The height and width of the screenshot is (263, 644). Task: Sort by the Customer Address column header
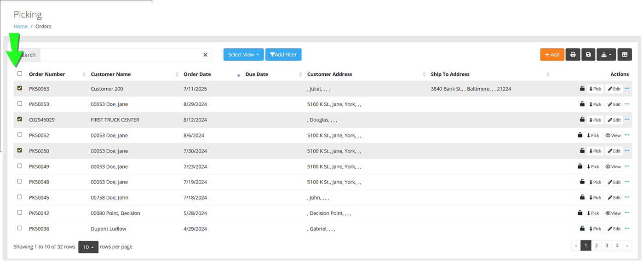(x=330, y=74)
